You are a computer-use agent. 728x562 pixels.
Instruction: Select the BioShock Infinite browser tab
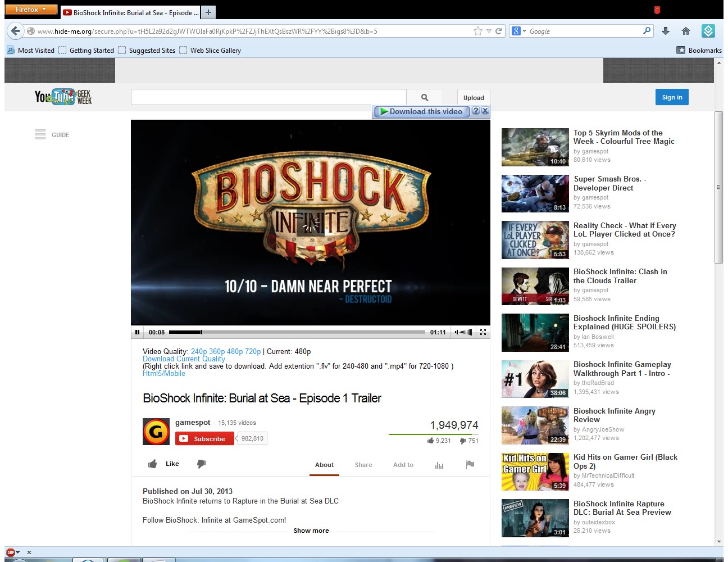click(130, 12)
